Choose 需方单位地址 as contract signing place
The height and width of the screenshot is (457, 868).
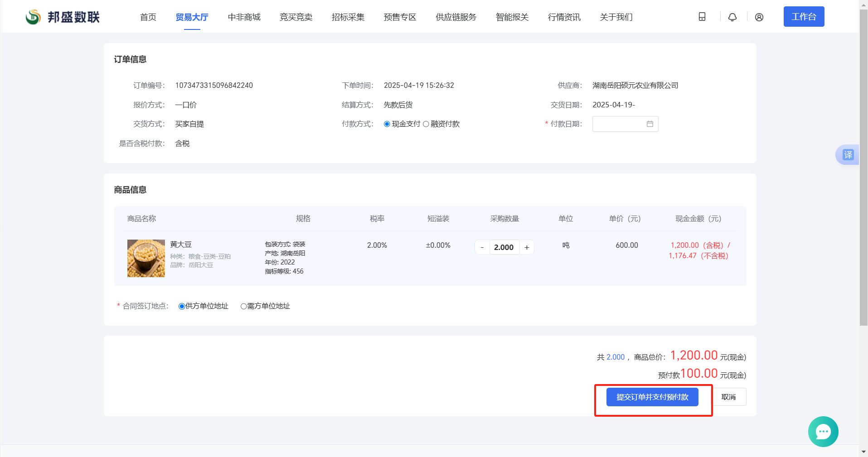coord(243,306)
